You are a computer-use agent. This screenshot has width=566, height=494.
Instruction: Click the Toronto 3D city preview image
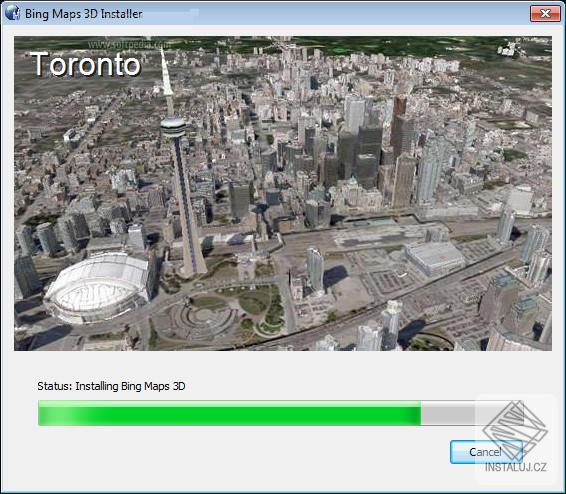283,193
